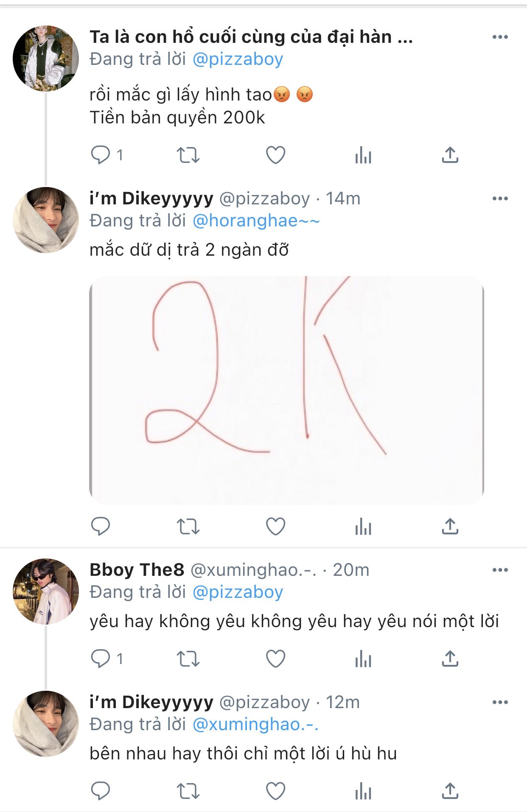Viewport: 527px width, 812px height.
Task: Reply to the 2K drawing tweet
Action: point(101,527)
